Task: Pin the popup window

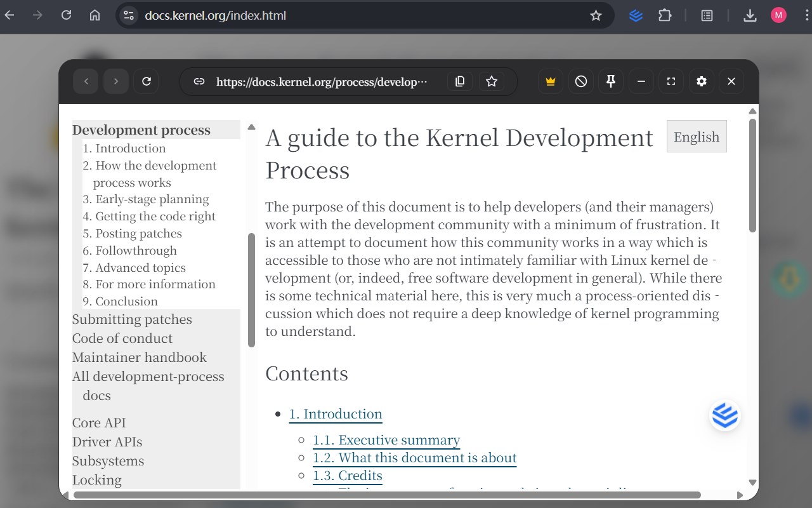Action: click(611, 81)
